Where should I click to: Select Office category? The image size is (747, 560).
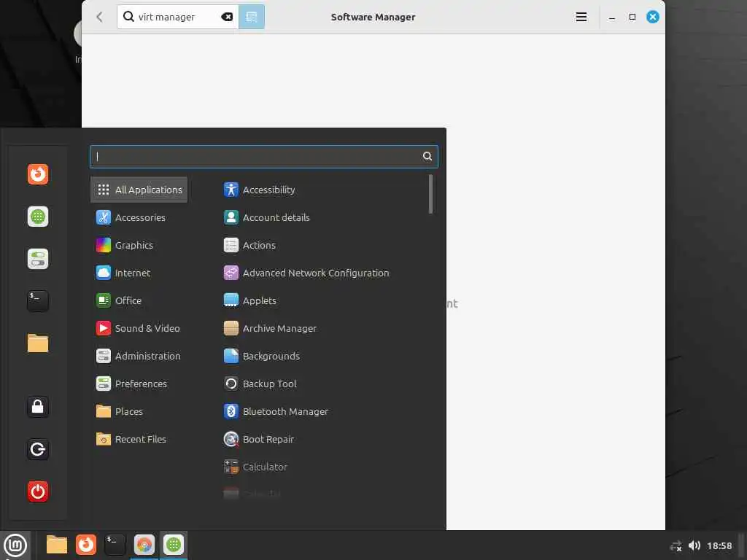(x=139, y=300)
